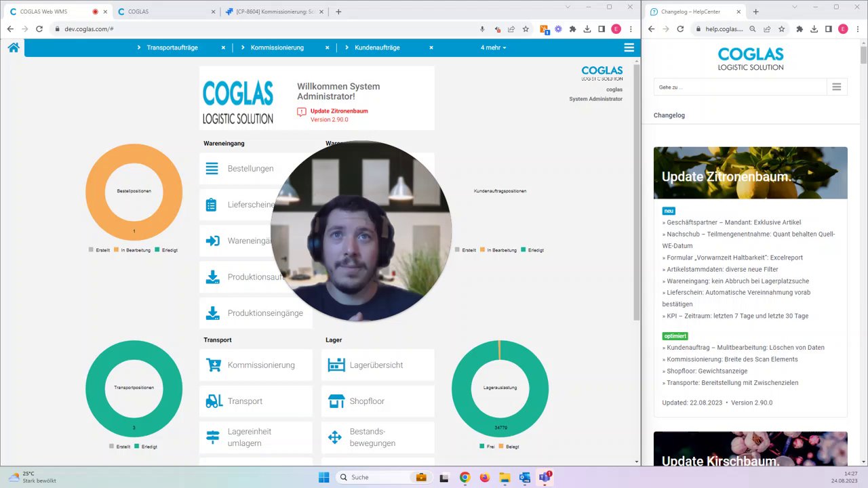Click zoom magnifier icon in HelpCenter address bar
The height and width of the screenshot is (488, 868).
click(x=753, y=29)
